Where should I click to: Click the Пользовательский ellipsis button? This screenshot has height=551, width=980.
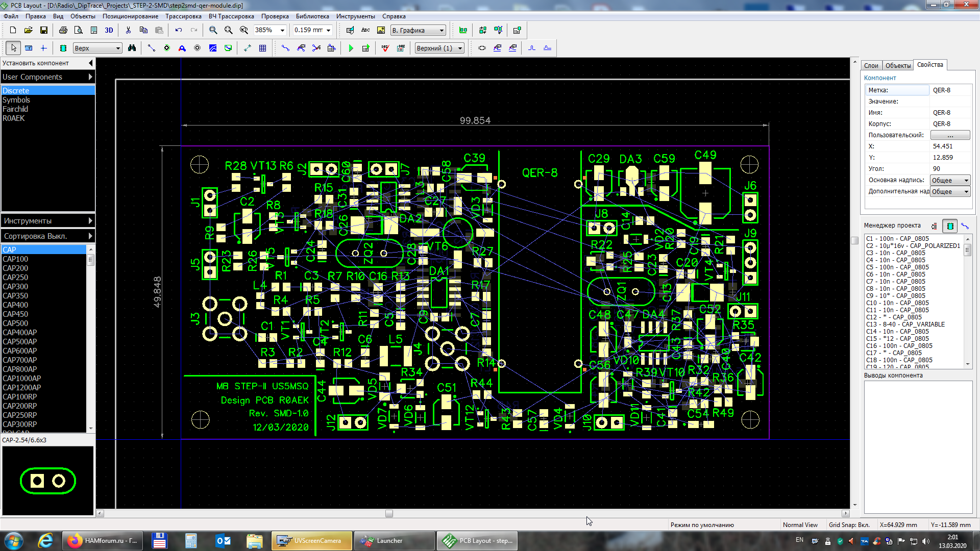pos(949,135)
